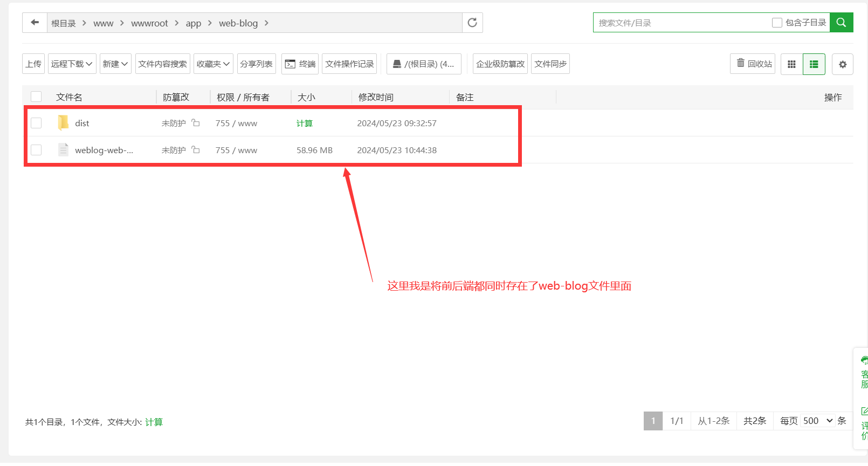This screenshot has width=868, height=466.
Task: Click the dist folder icon
Action: pyautogui.click(x=63, y=123)
